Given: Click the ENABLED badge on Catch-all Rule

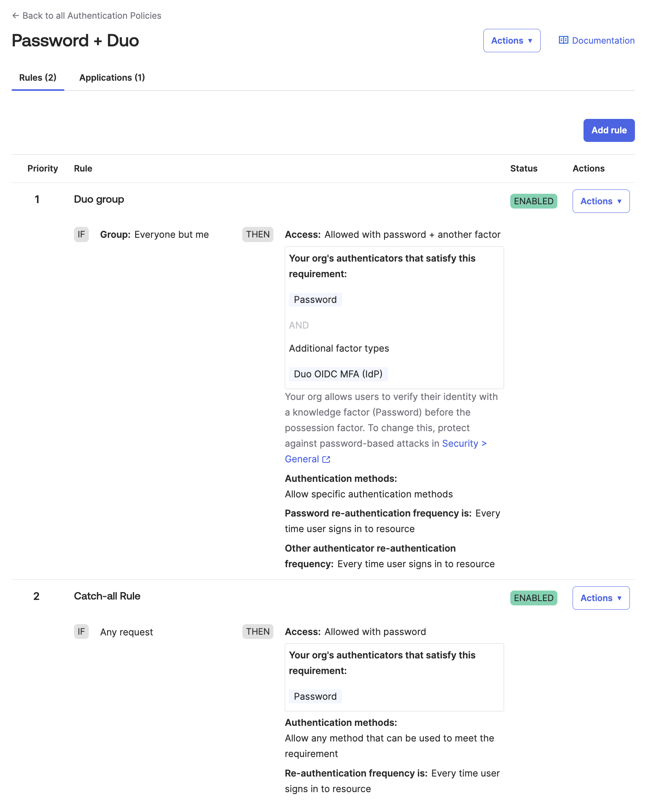Looking at the screenshot, I should (533, 598).
